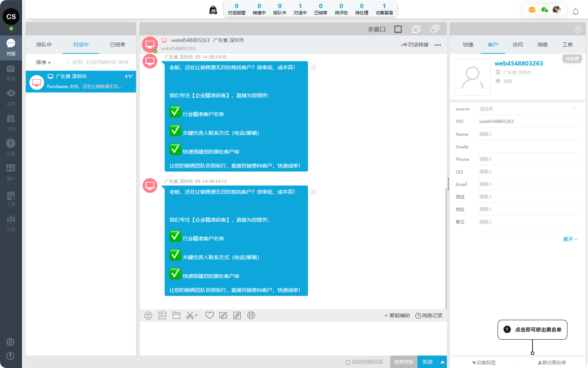Open the image upload icon in chat toolbar
Viewport: 588px width, 368px height.
point(162,315)
